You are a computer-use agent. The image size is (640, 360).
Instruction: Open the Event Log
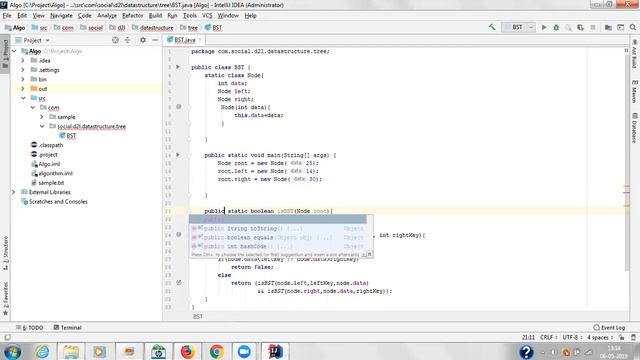pyautogui.click(x=609, y=327)
